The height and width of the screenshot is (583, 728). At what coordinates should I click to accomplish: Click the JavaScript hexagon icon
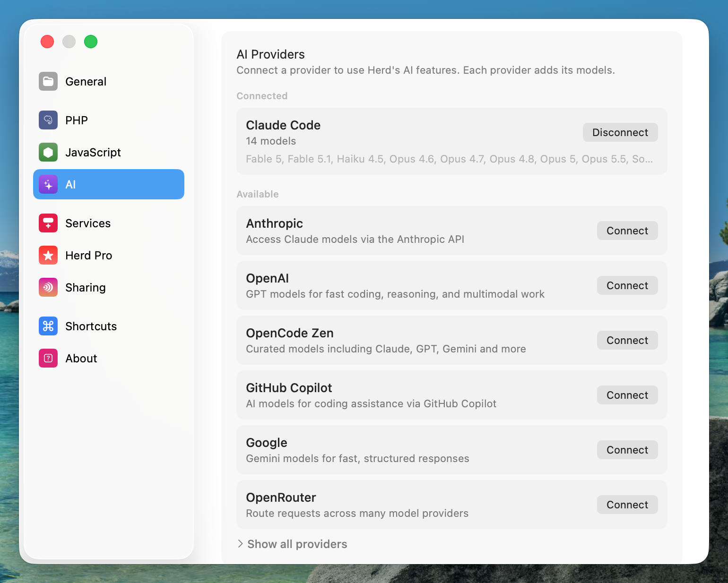[48, 152]
